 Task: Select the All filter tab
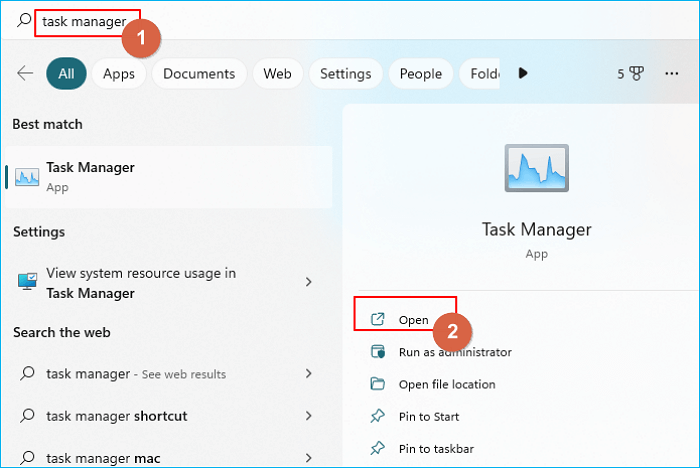66,74
